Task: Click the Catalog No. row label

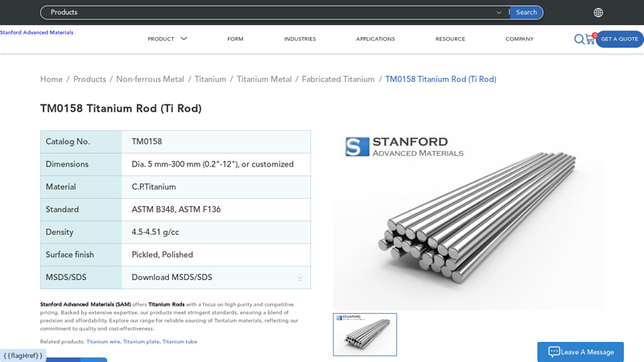Action: [x=68, y=142]
